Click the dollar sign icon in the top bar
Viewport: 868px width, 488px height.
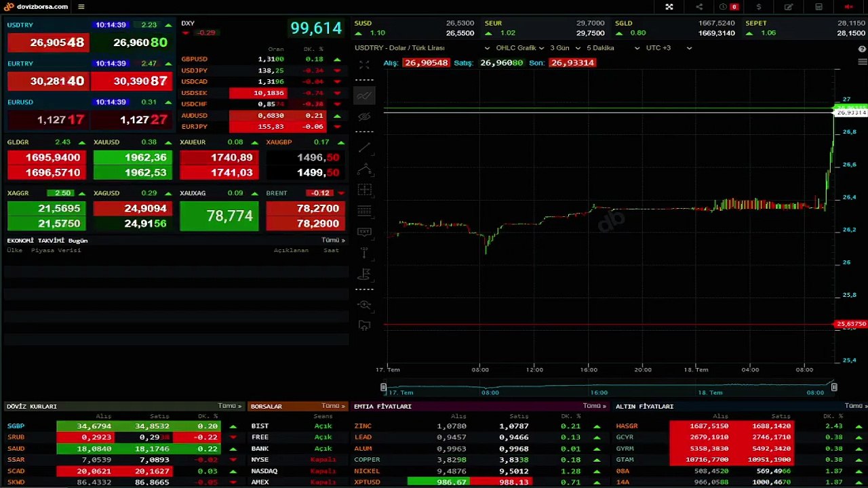(759, 7)
